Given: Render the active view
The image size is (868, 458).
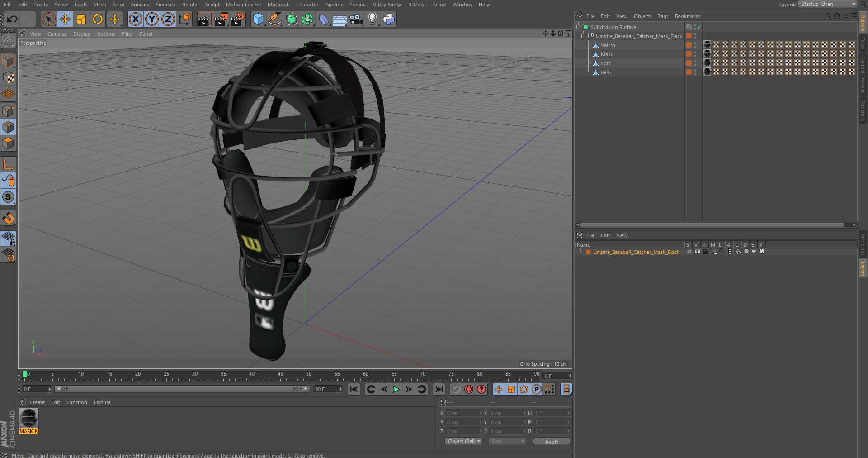Looking at the screenshot, I should (x=204, y=19).
